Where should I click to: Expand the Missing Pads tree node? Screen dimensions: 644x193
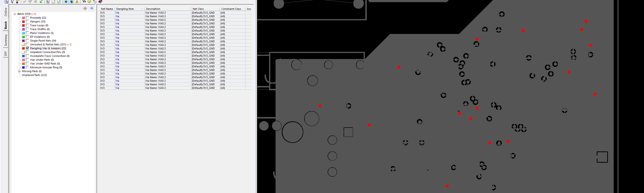(19, 71)
